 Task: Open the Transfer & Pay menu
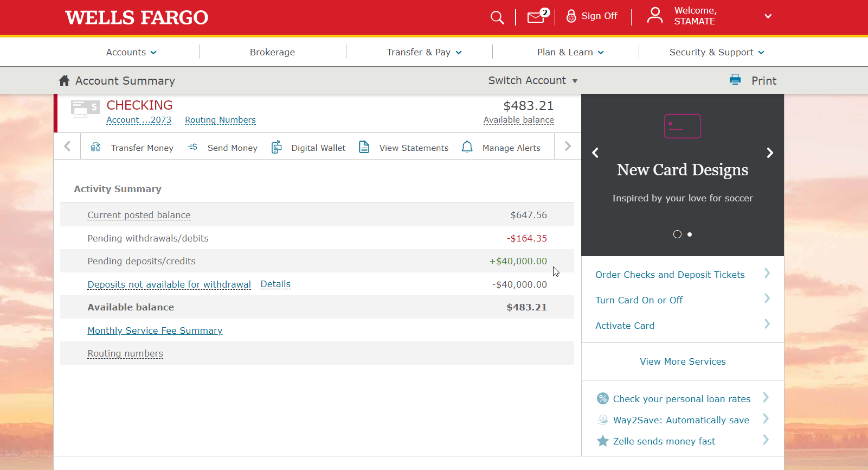coord(424,52)
